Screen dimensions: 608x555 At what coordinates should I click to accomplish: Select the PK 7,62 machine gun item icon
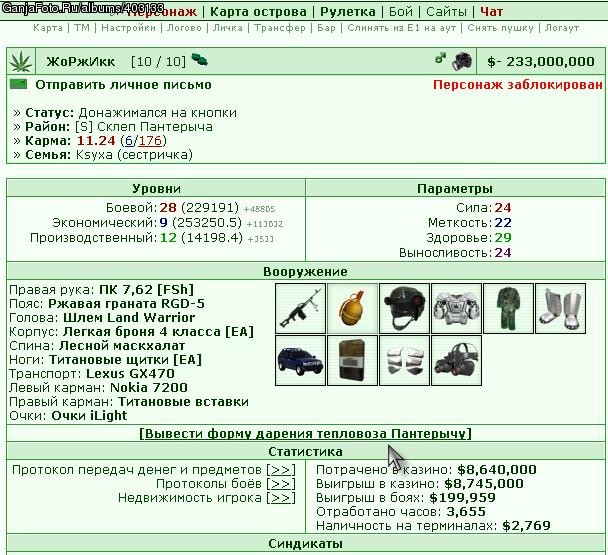301,308
